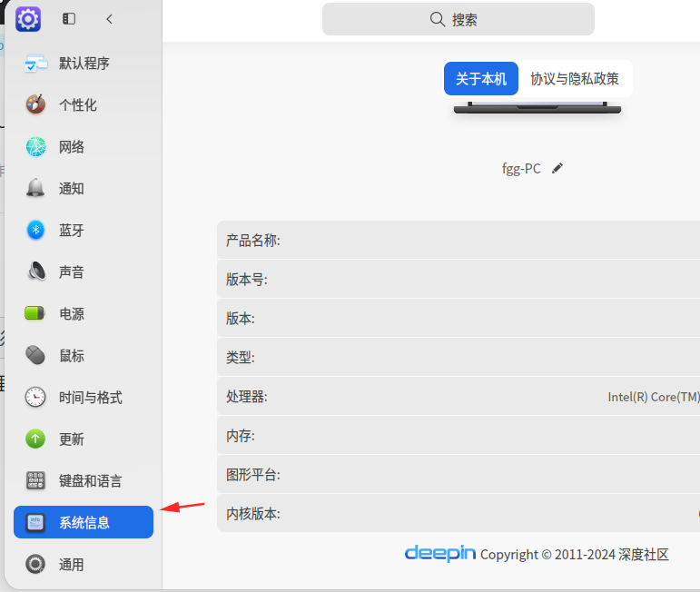Viewport: 700px width, 592px height.
Task: Open 蓝牙 settings
Action: pos(84,231)
